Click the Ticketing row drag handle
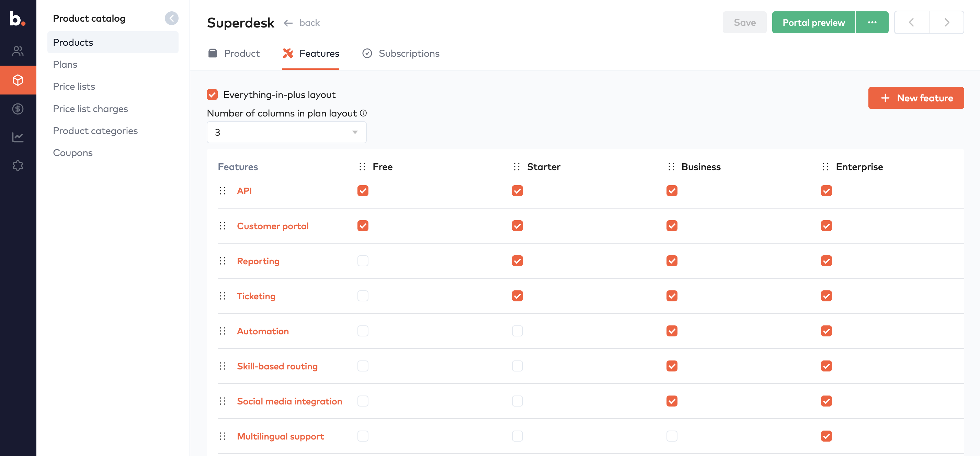The width and height of the screenshot is (980, 456). coord(223,296)
